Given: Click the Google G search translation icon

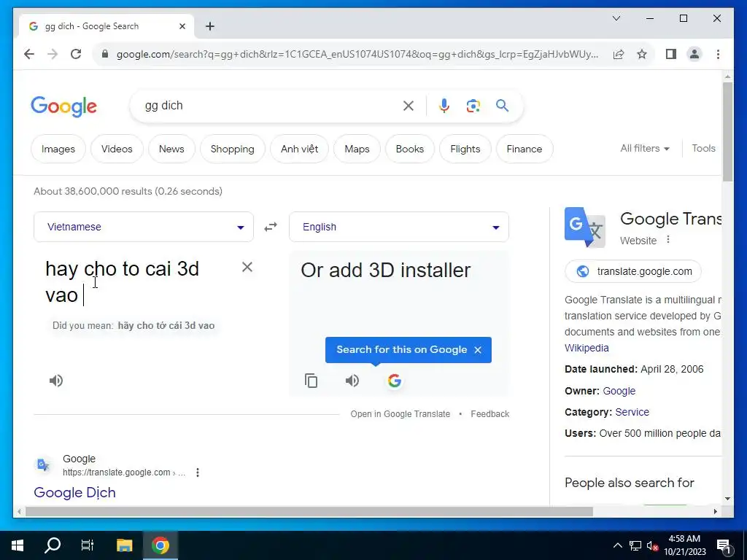Looking at the screenshot, I should pyautogui.click(x=395, y=381).
